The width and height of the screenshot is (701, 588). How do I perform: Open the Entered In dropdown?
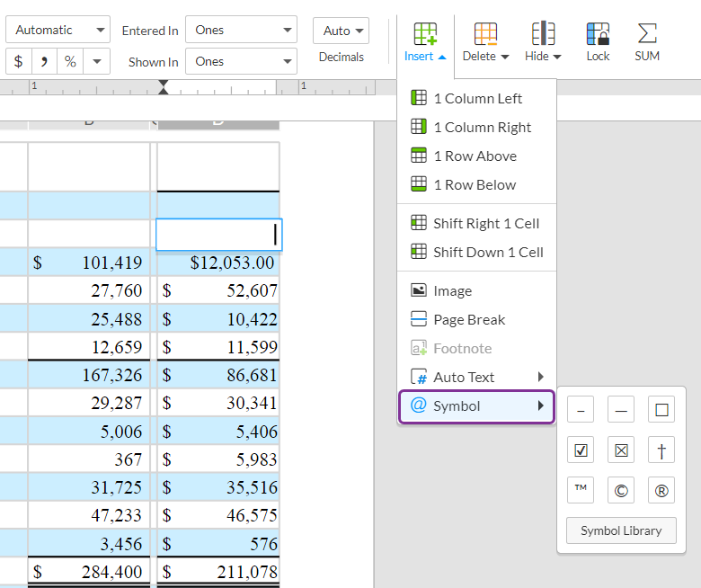241,30
